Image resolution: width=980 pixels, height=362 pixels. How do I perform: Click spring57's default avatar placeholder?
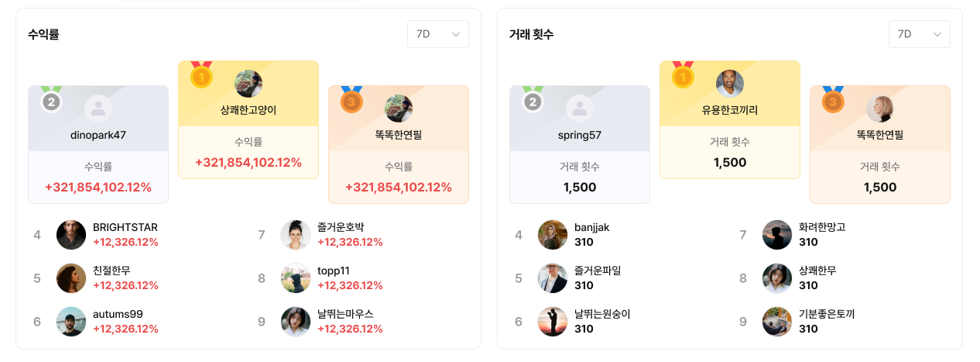(580, 109)
